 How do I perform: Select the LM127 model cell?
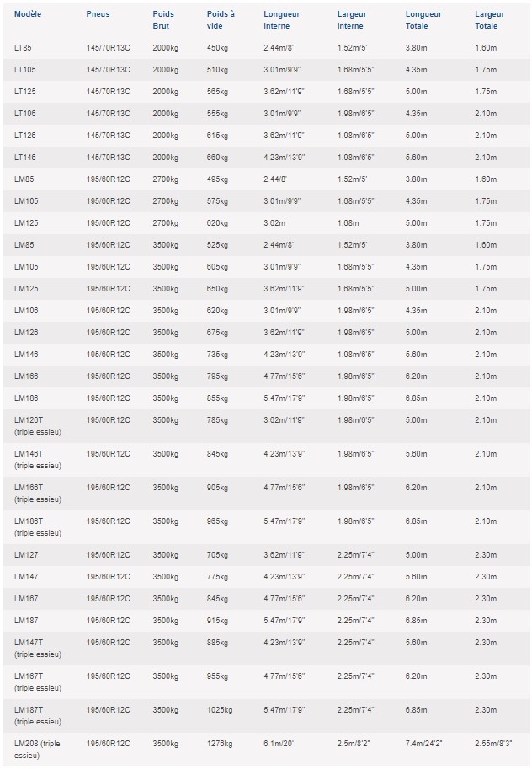tap(26, 555)
